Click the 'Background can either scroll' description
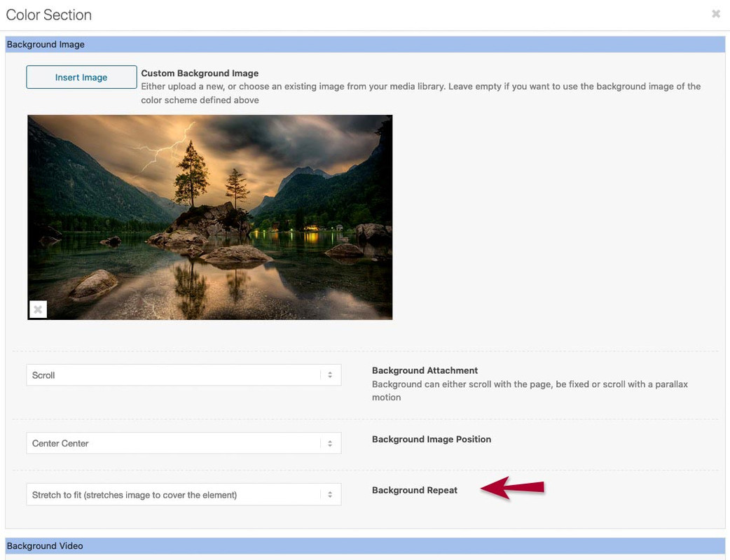The height and width of the screenshot is (560, 730). [530, 391]
